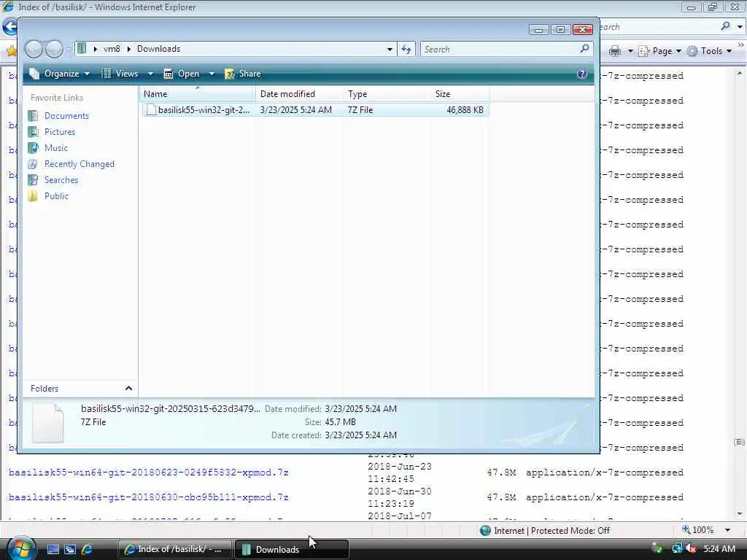Select Downloads in the address breadcrumb
This screenshot has width=747, height=560.
pos(158,49)
